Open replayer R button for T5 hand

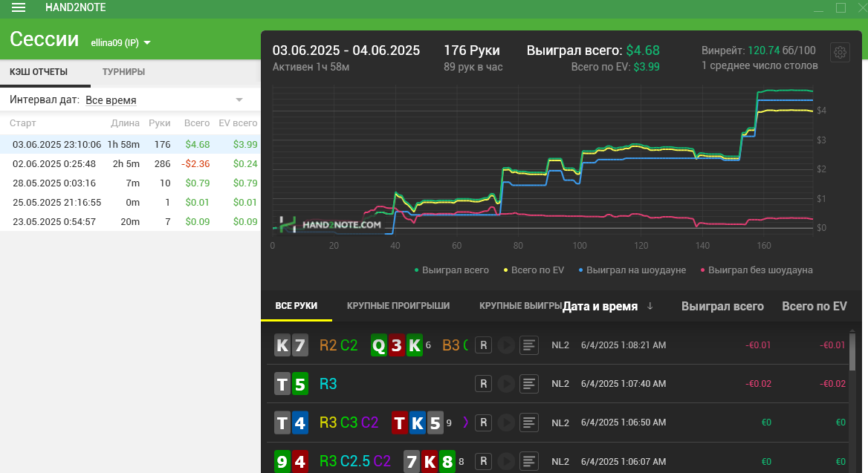(483, 384)
